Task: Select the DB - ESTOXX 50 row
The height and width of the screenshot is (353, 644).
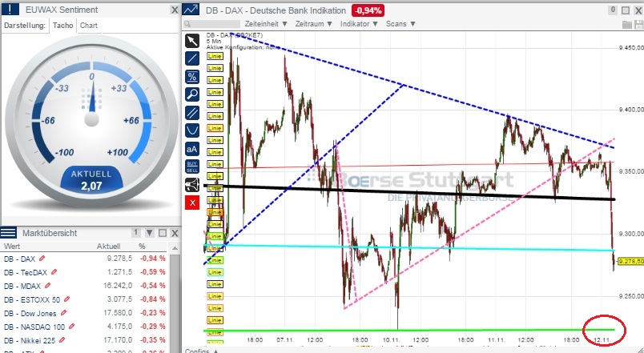Action: click(x=85, y=299)
